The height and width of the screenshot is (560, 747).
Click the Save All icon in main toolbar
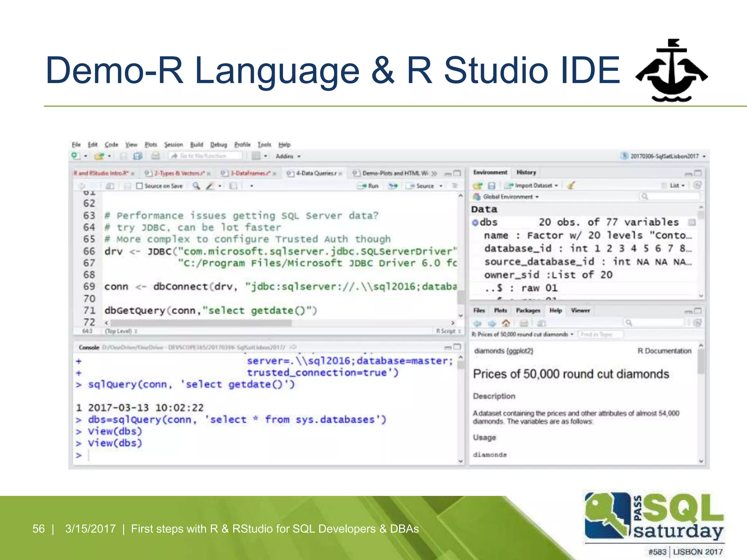point(138,156)
